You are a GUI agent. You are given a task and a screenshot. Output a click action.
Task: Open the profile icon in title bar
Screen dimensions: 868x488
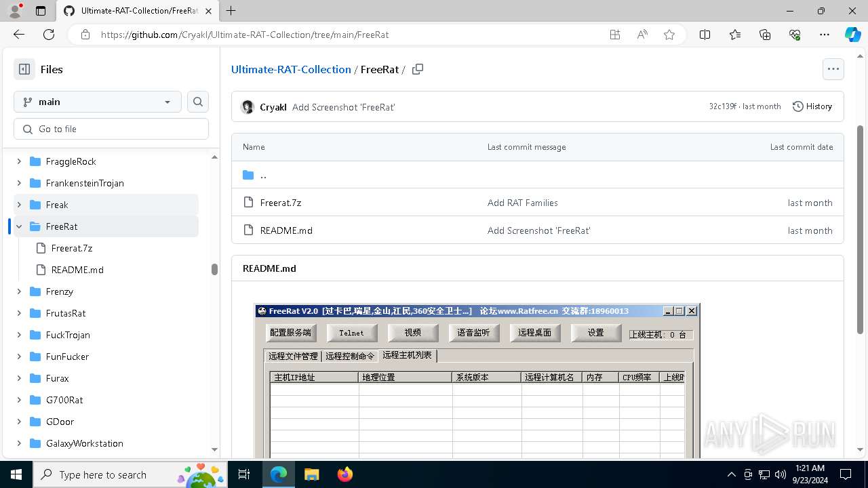coord(14,11)
